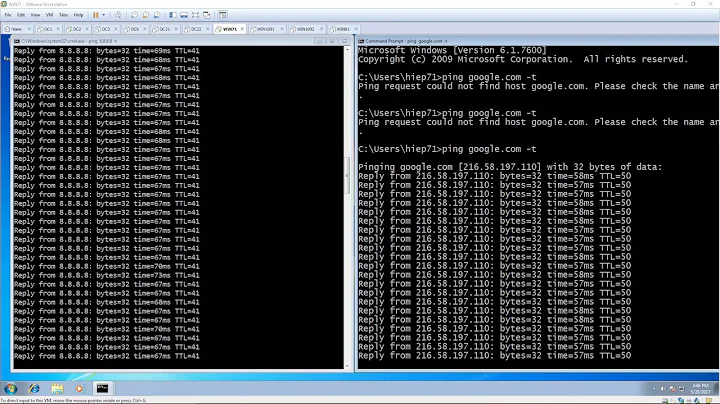Click 'Microsoft Windows [Version 6.1.7600]' text

tap(452, 50)
